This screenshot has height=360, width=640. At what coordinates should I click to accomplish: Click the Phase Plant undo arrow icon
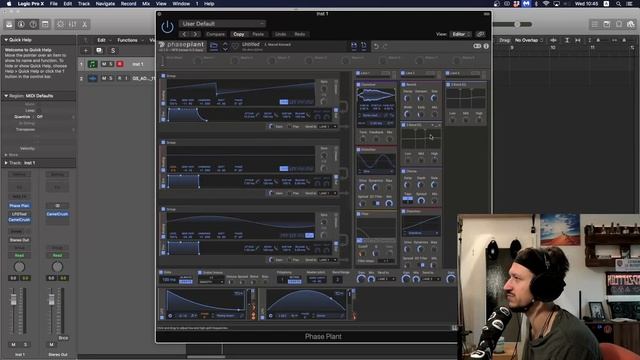(376, 46)
